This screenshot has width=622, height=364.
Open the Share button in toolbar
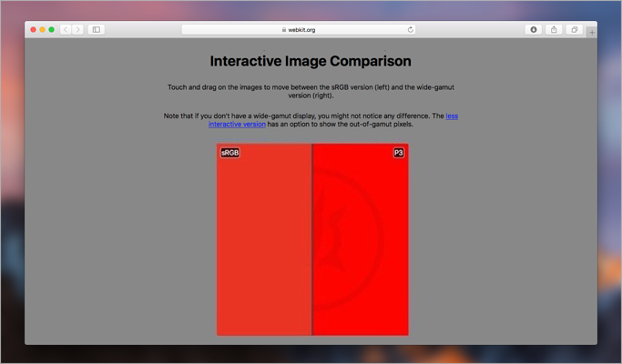tap(554, 30)
